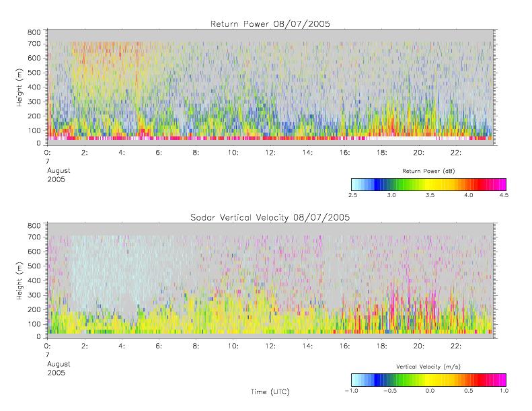
Task: Click the Return Power rainbow color bar
Action: (x=428, y=184)
